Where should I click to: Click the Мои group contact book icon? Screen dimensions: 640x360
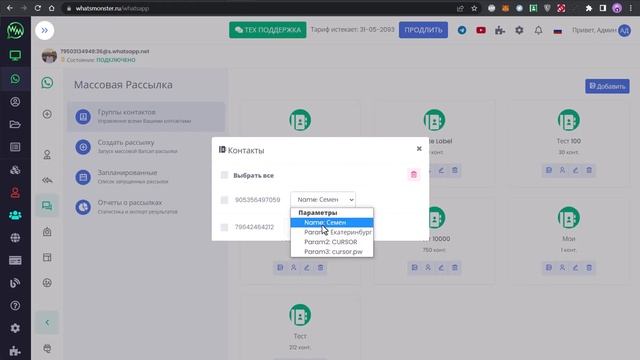(x=569, y=218)
